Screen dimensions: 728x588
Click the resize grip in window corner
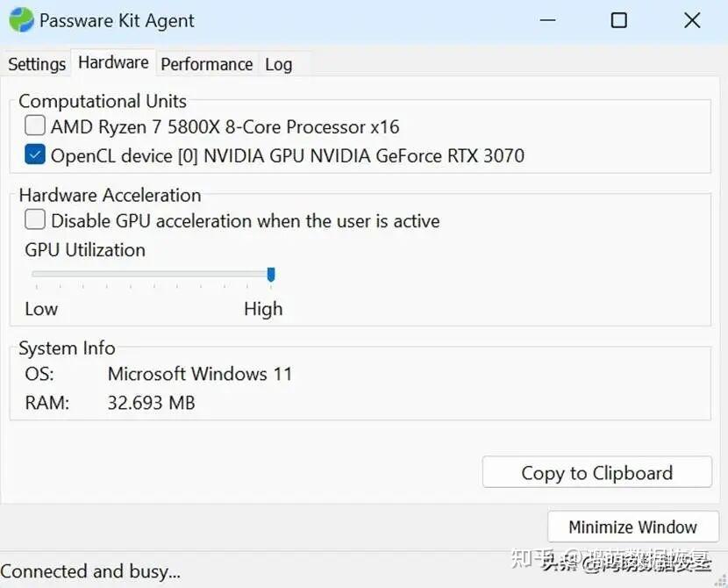(721, 582)
